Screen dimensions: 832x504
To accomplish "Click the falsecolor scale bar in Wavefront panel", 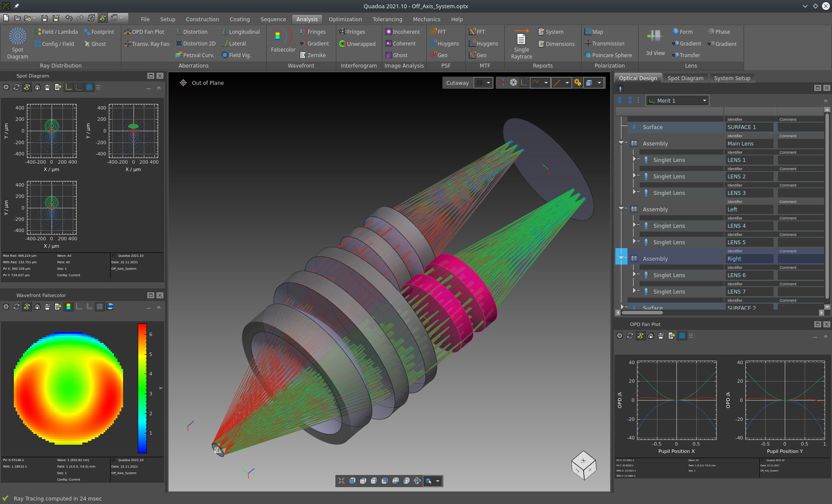I will (142, 388).
